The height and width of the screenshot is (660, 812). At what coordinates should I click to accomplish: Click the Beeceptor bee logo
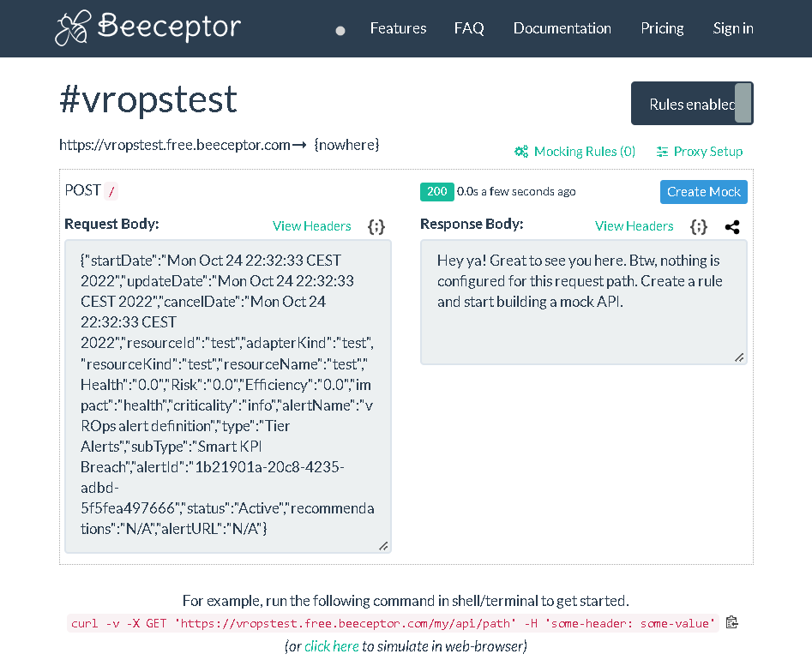73,28
